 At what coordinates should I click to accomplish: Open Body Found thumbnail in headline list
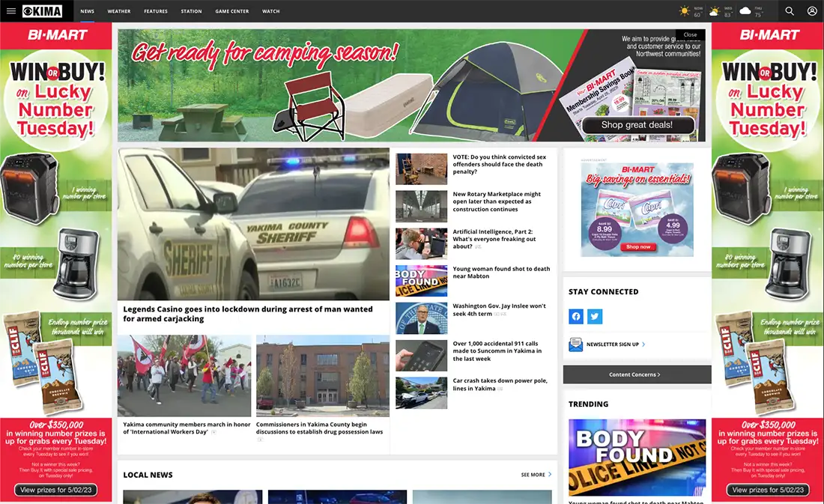tap(422, 281)
